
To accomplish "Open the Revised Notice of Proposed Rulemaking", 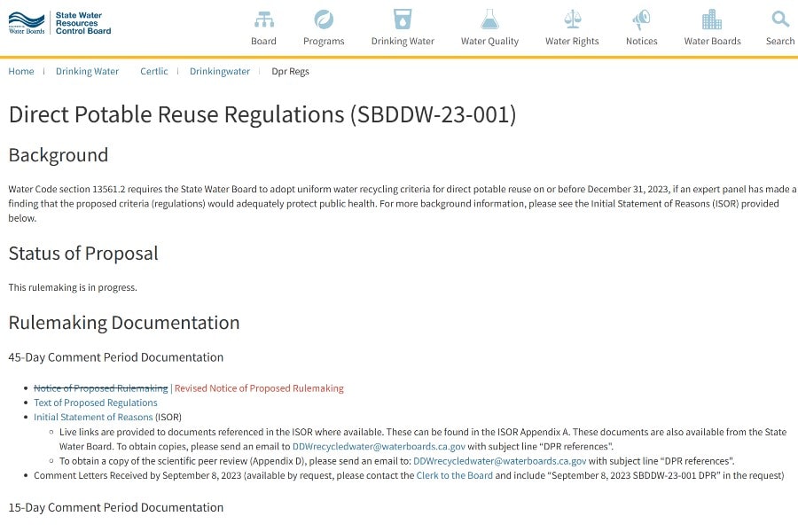I will 259,388.
